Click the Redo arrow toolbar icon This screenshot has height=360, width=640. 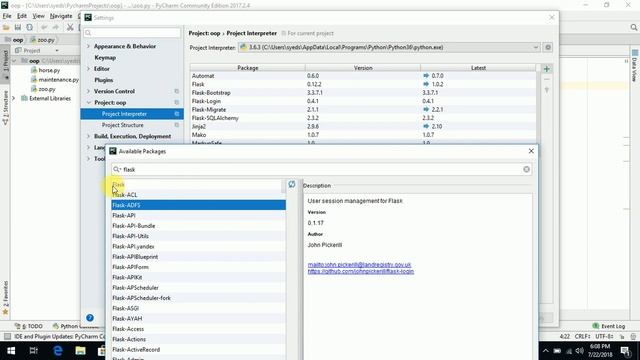56,27
